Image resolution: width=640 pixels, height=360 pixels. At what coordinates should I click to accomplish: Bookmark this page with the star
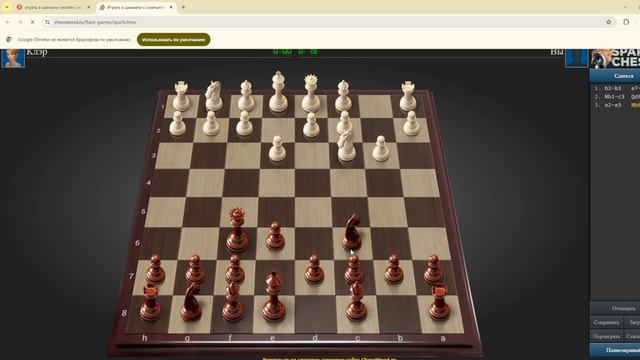[x=609, y=22]
